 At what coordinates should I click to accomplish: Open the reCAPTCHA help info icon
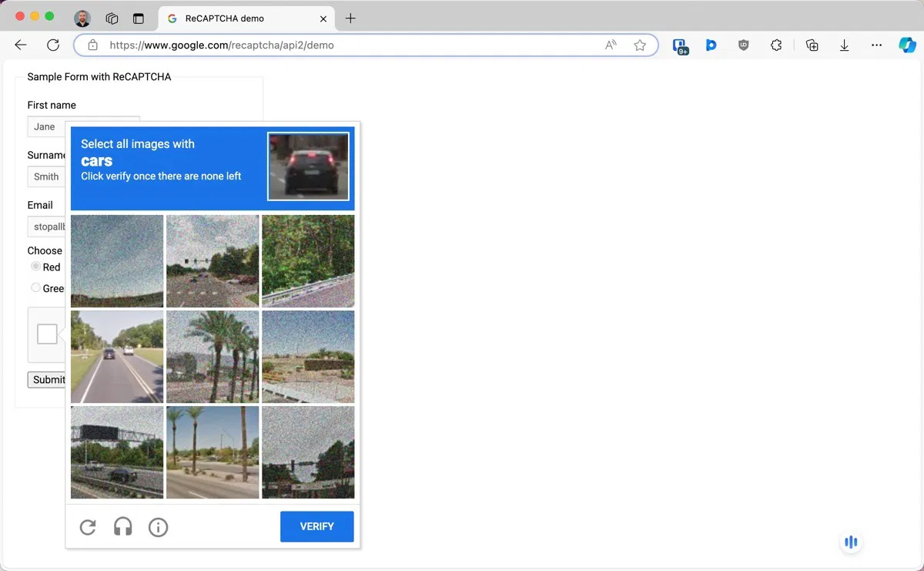(158, 527)
